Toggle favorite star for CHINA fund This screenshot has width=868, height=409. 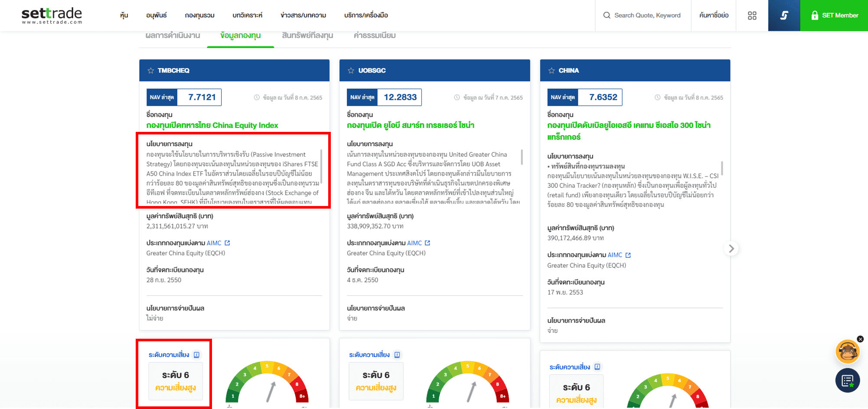(x=551, y=71)
